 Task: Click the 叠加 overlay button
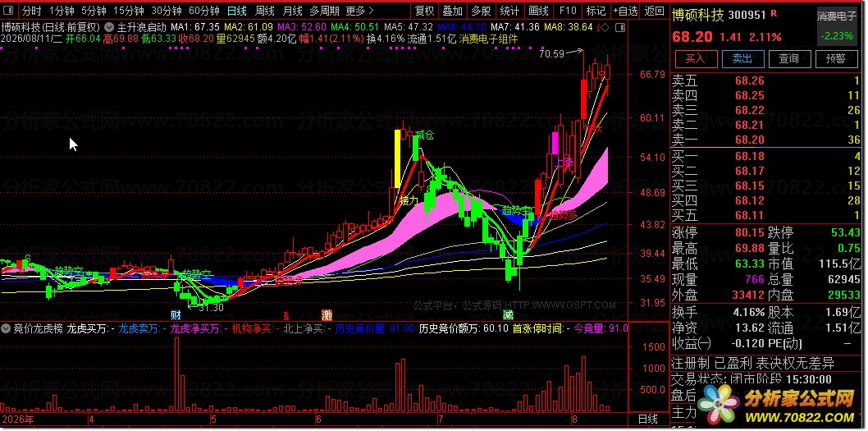click(x=453, y=11)
